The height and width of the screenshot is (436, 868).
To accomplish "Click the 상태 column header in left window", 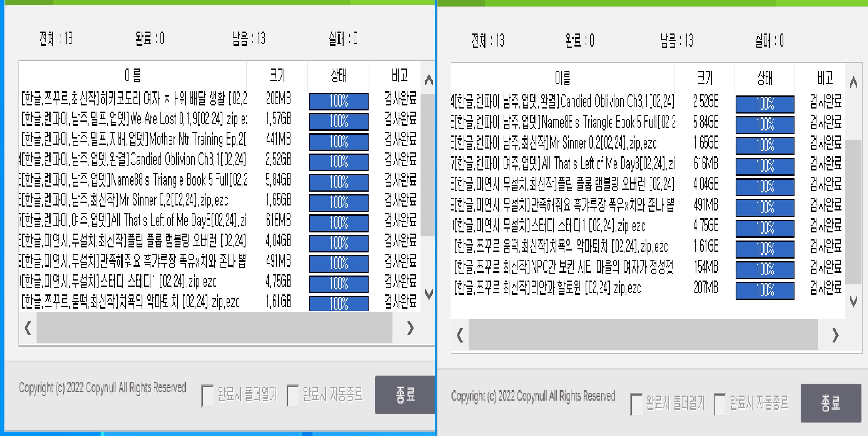I will click(338, 75).
